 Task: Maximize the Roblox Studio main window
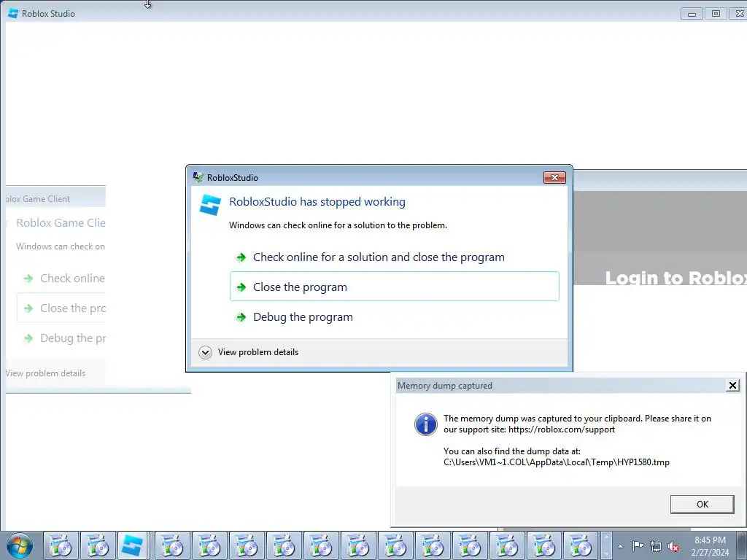pos(716,14)
